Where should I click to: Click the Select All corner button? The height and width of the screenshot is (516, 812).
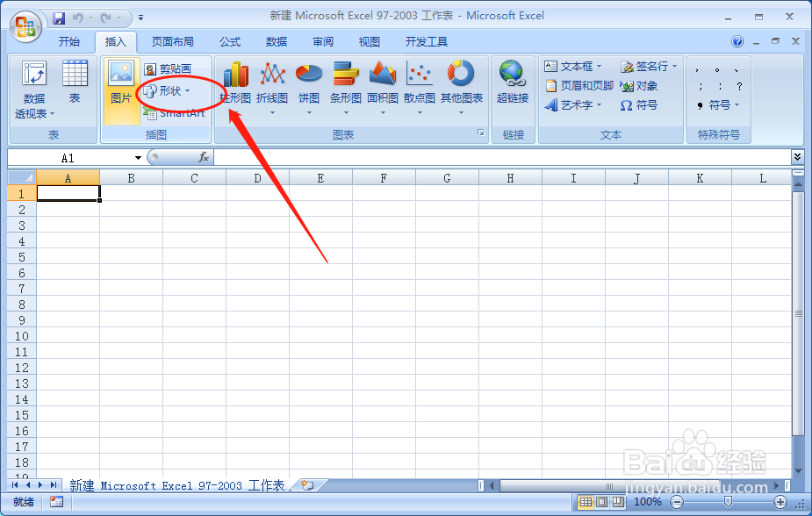pos(22,177)
